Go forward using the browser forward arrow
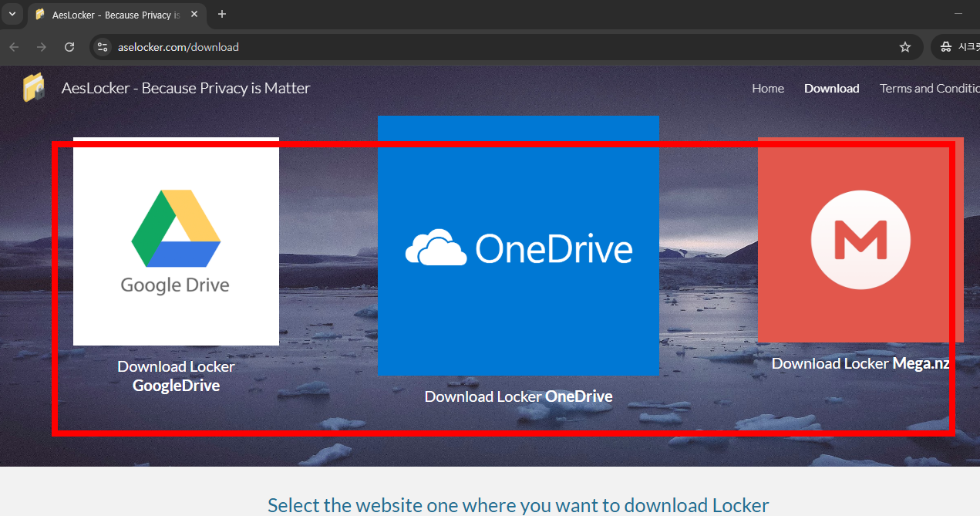980x516 pixels. point(42,47)
